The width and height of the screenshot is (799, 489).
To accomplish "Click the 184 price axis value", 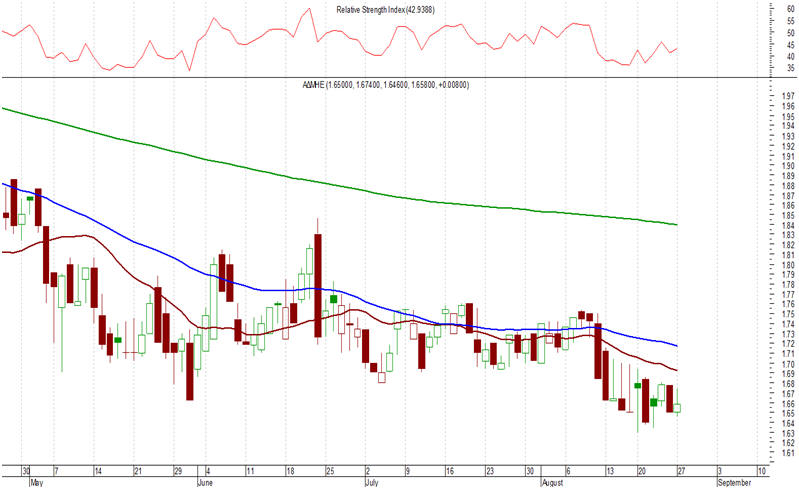I will click(788, 226).
